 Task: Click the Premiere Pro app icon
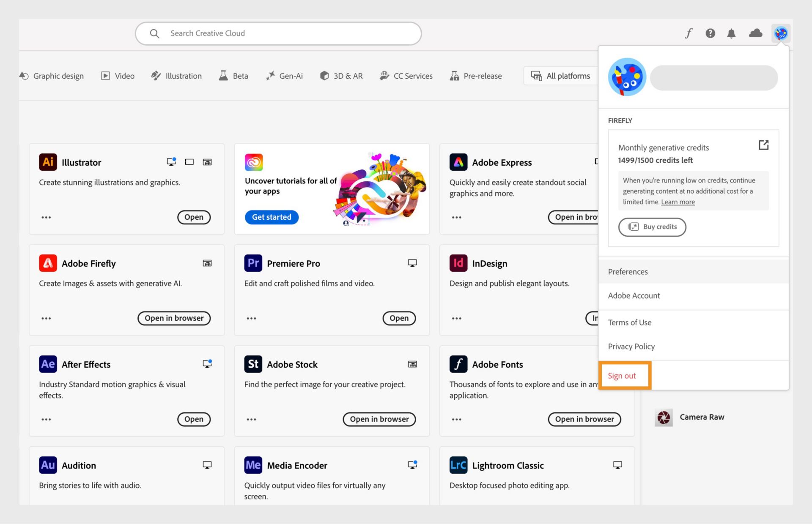pyautogui.click(x=253, y=262)
